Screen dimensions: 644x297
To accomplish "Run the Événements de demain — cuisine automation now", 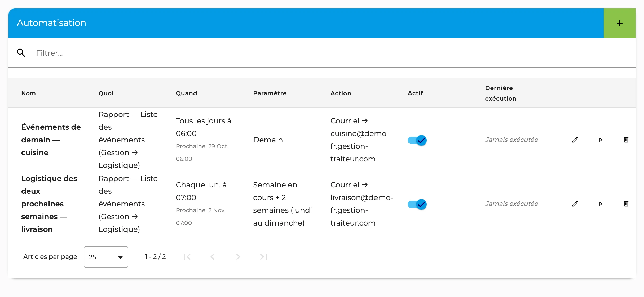I will point(601,140).
